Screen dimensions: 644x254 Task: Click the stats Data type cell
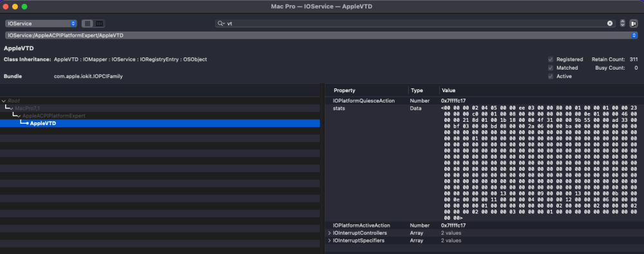click(415, 108)
